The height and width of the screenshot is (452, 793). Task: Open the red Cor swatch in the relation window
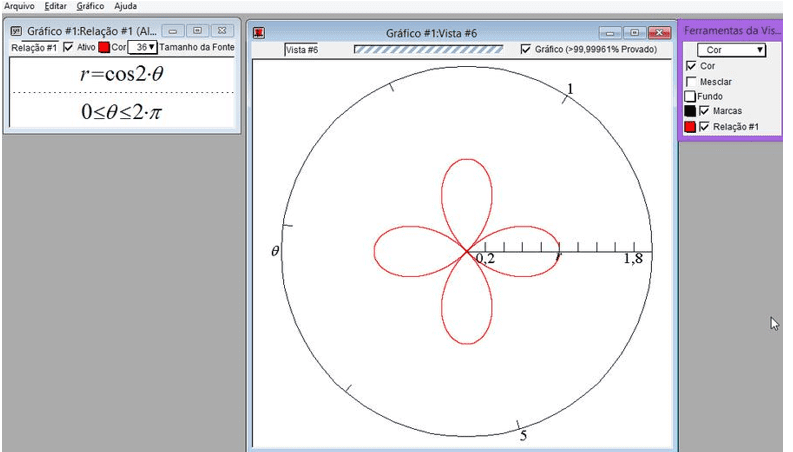104,48
